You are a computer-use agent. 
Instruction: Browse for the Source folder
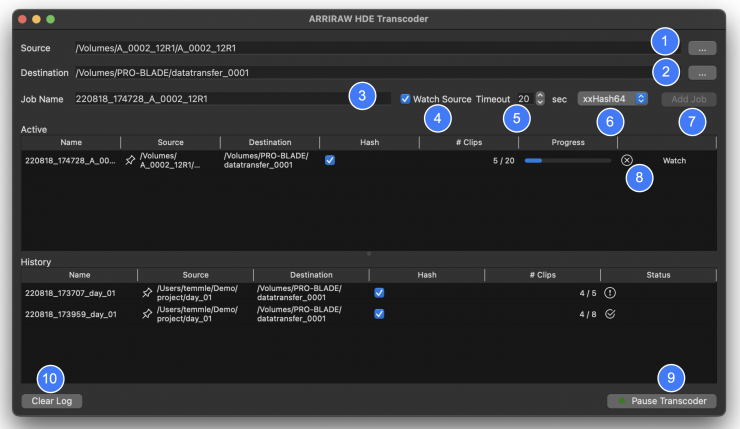point(702,47)
